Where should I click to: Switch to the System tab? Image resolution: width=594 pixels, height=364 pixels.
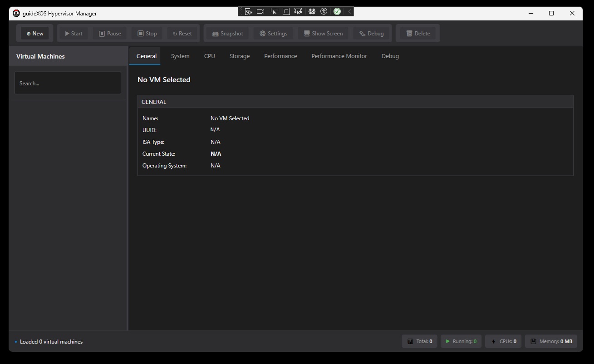click(180, 56)
